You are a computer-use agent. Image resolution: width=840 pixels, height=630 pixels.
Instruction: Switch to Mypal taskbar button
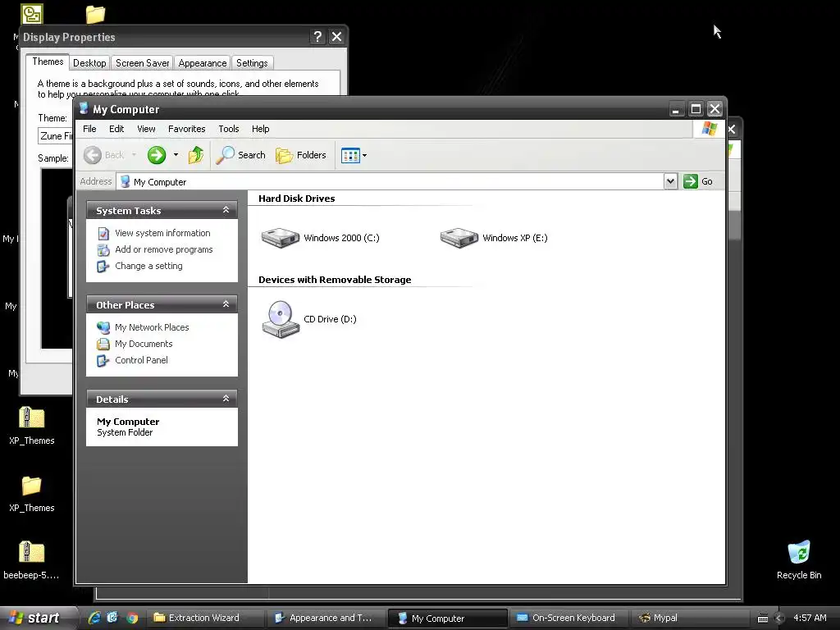coord(690,618)
